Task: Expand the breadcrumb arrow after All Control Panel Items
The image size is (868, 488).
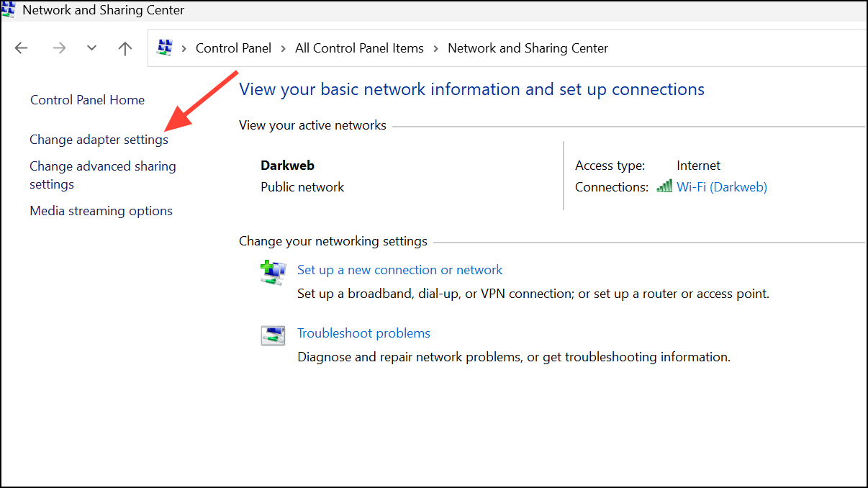Action: [435, 48]
